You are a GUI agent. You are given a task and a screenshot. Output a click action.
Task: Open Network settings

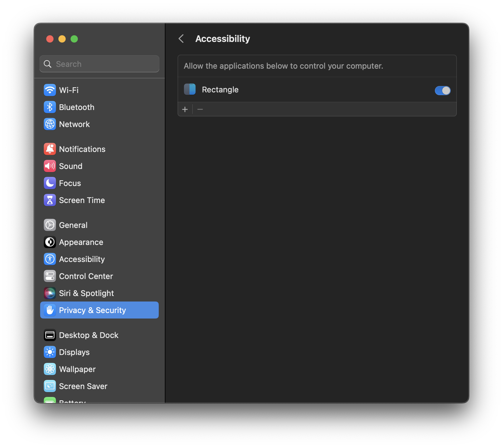pyautogui.click(x=74, y=124)
